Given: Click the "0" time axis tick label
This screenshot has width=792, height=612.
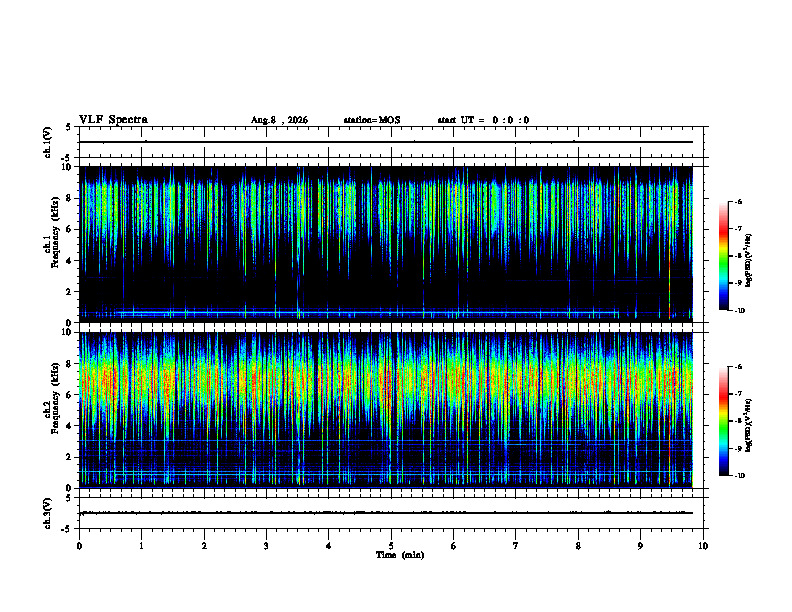Looking at the screenshot, I should (x=79, y=546).
